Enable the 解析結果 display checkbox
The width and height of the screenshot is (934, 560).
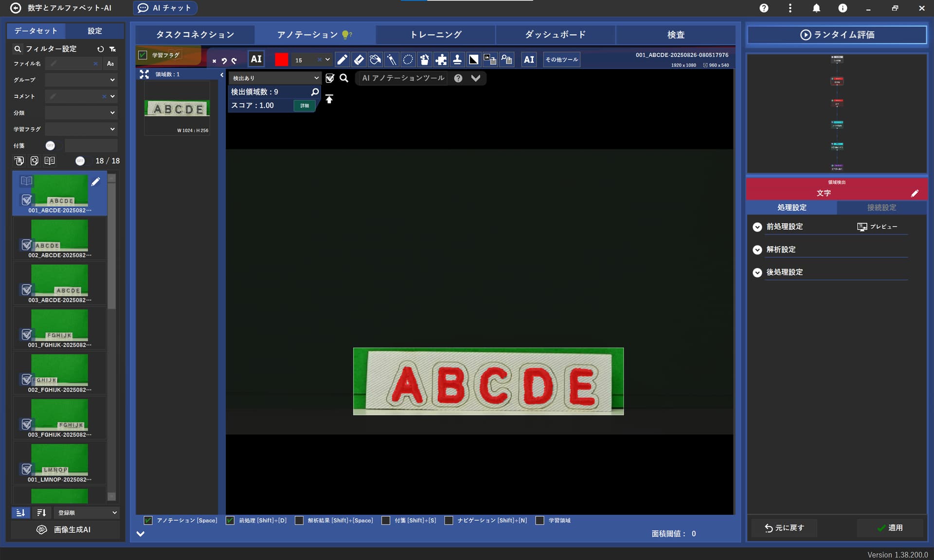tap(299, 520)
